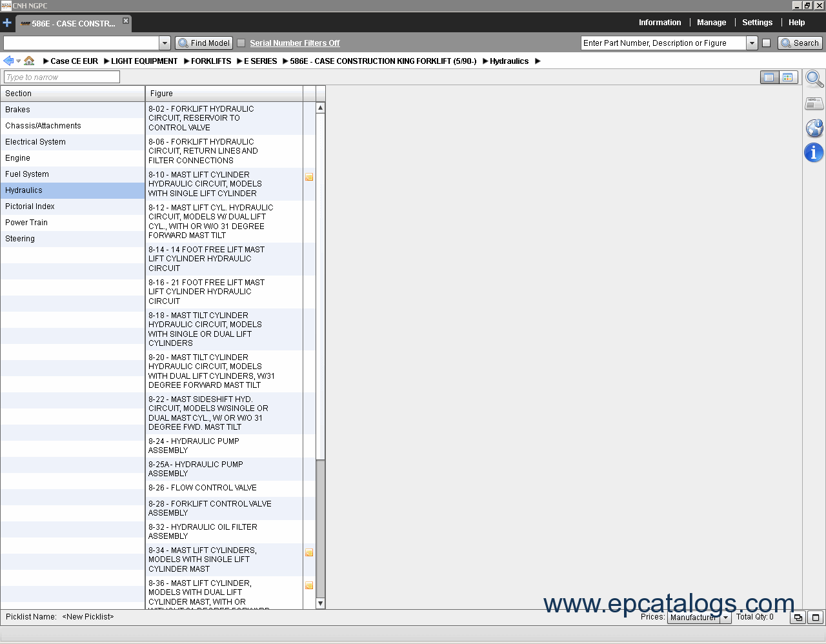Open the news card icon in sidebar
The image size is (826, 644).
[814, 103]
